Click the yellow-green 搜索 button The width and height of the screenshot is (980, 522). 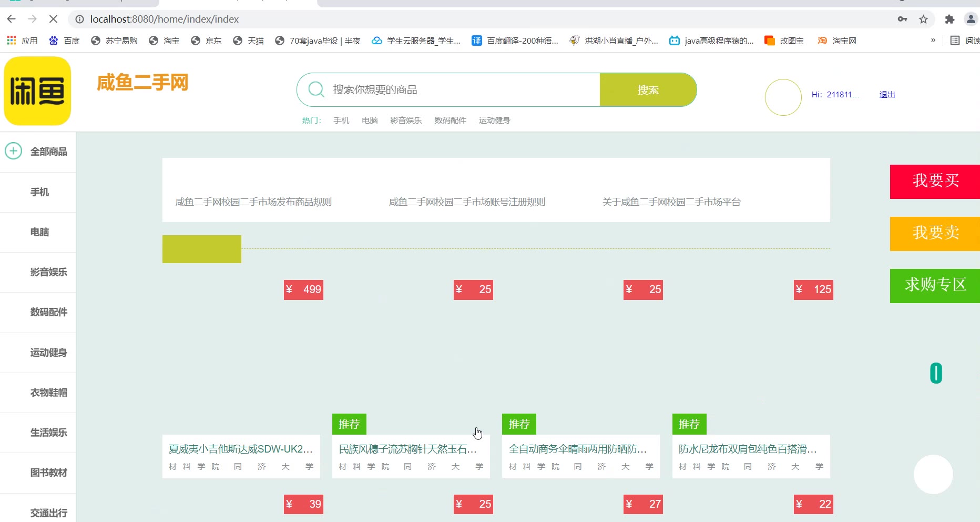click(648, 89)
